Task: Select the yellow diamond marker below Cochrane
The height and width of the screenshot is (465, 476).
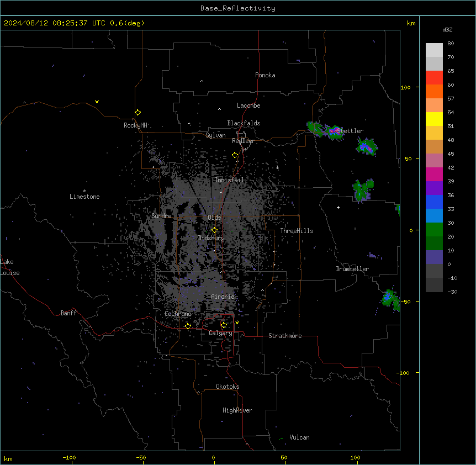Action: [188, 326]
